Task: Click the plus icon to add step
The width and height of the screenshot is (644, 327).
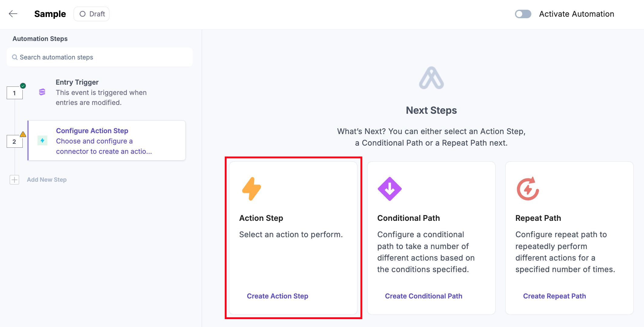Action: click(15, 180)
